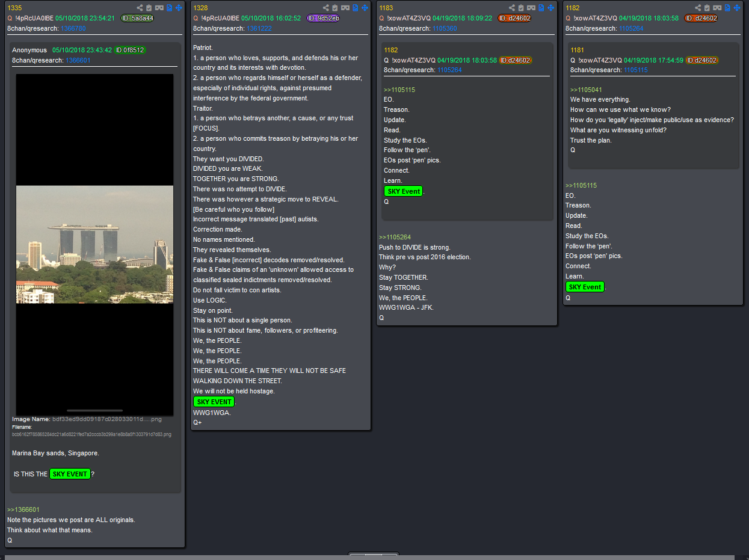Click the move arrows icon on post 1183
749x560 pixels.
point(550,8)
